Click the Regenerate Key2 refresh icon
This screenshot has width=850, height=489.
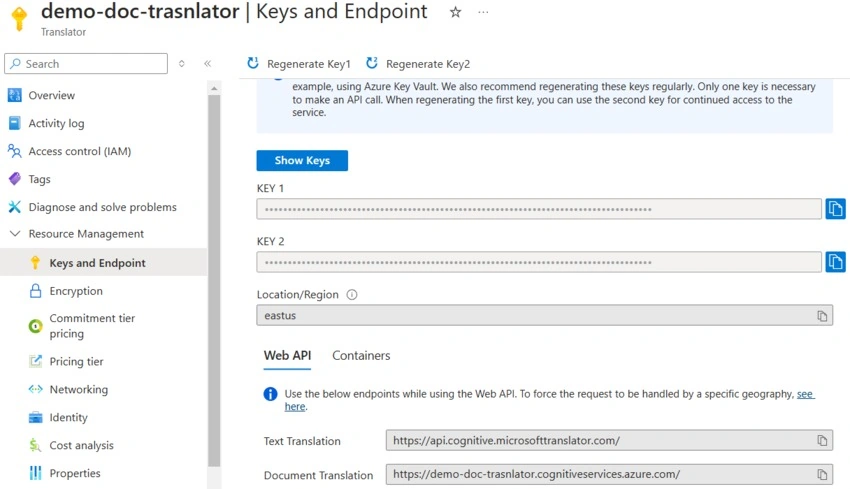pyautogui.click(x=372, y=63)
